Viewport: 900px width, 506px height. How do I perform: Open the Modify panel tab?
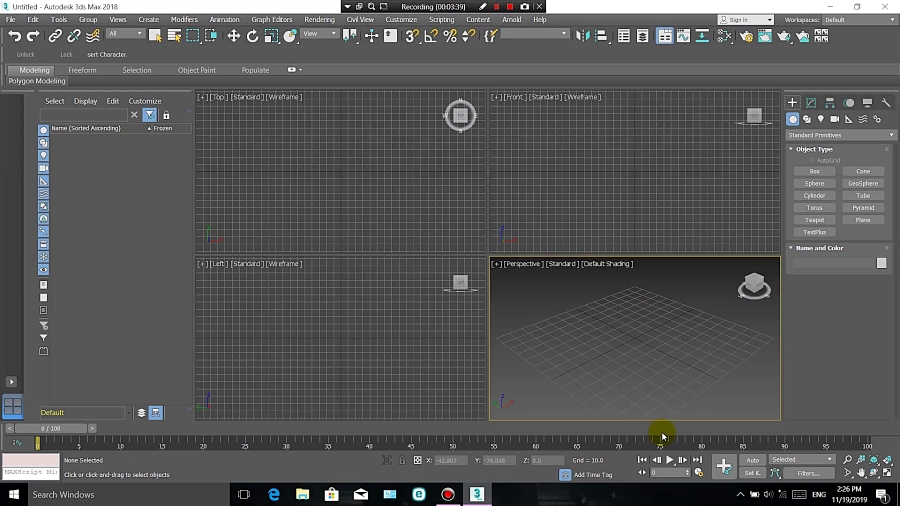pyautogui.click(x=811, y=103)
